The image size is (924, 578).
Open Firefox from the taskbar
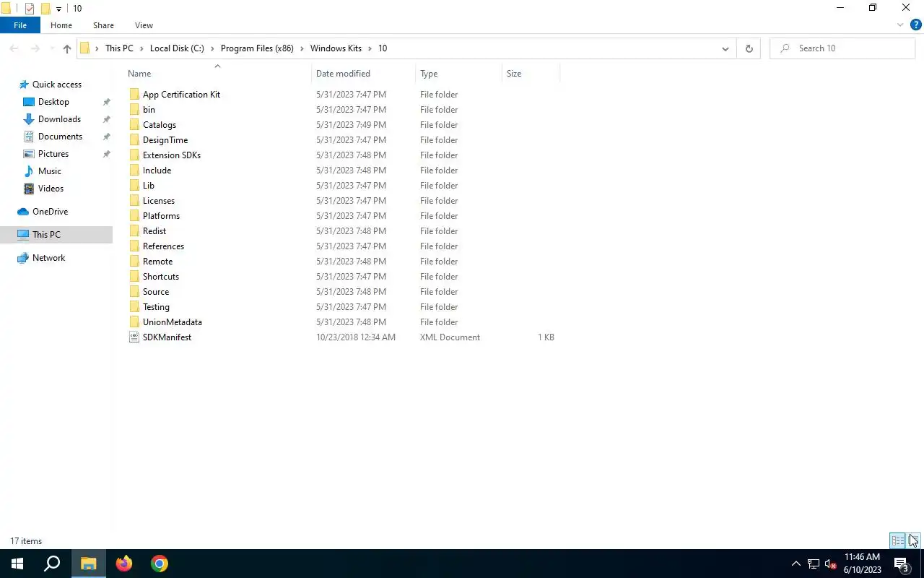click(x=124, y=564)
